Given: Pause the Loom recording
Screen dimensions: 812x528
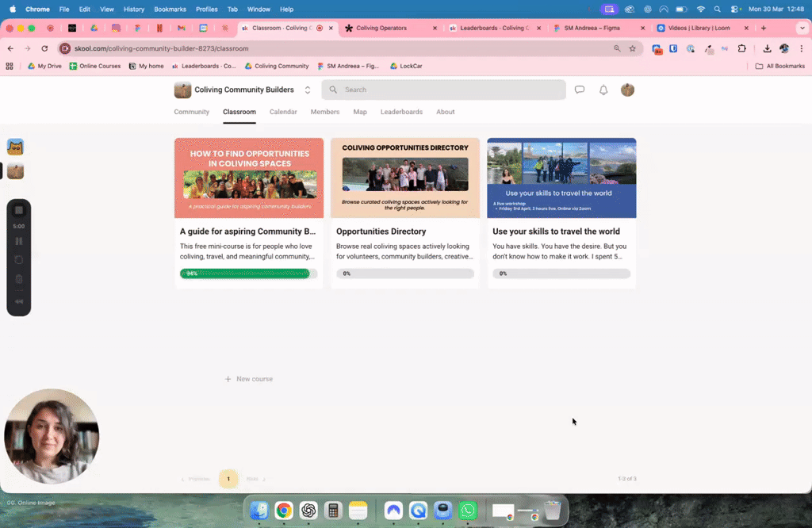Looking at the screenshot, I should pos(19,239).
